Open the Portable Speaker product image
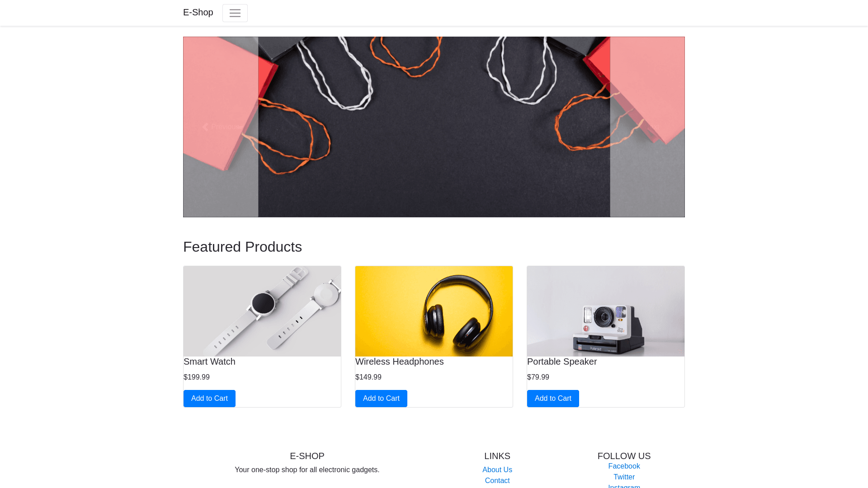The width and height of the screenshot is (868, 488). point(606,311)
